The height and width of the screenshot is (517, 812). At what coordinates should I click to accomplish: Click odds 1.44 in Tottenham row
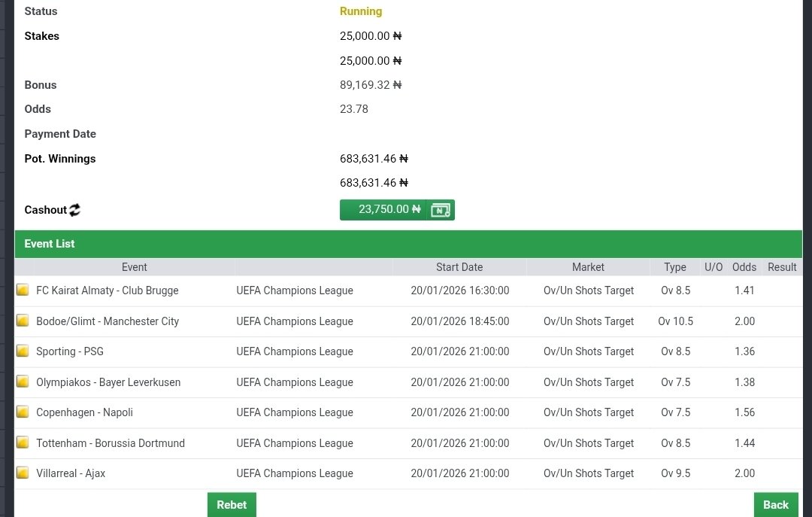[744, 442]
